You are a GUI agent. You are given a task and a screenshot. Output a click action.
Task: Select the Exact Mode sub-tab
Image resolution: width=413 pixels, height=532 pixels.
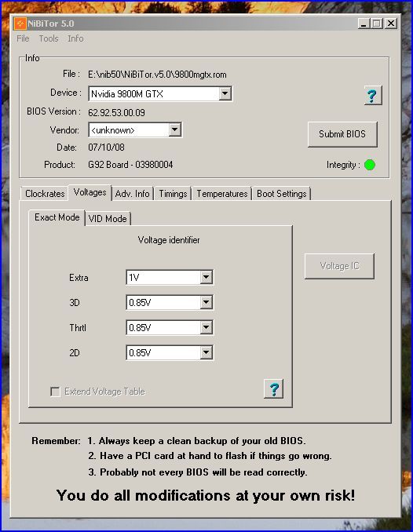pyautogui.click(x=57, y=217)
